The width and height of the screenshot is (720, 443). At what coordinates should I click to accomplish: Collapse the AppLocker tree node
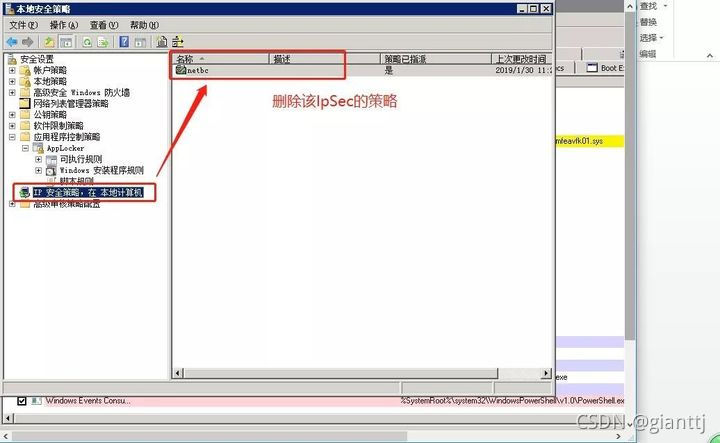point(26,148)
